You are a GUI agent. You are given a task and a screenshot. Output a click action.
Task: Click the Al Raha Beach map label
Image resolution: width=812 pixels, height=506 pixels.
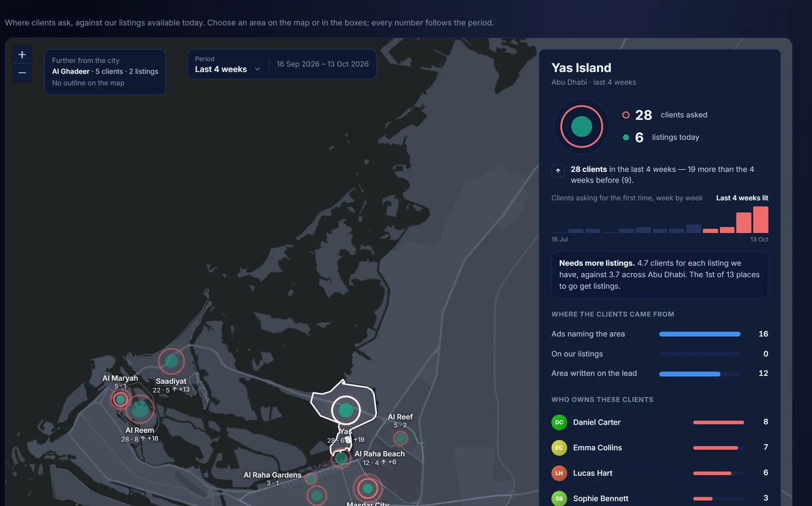pos(380,454)
